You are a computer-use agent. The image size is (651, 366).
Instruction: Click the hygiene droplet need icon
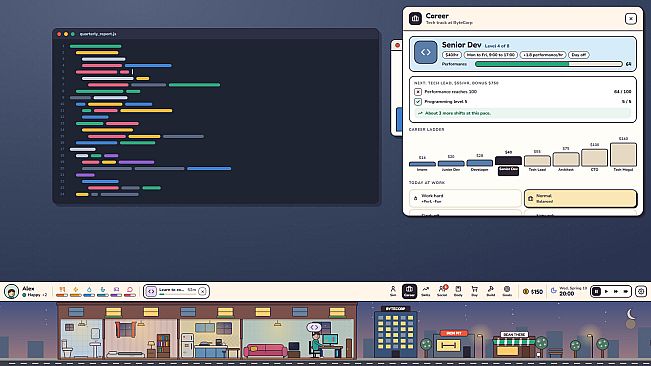89,291
